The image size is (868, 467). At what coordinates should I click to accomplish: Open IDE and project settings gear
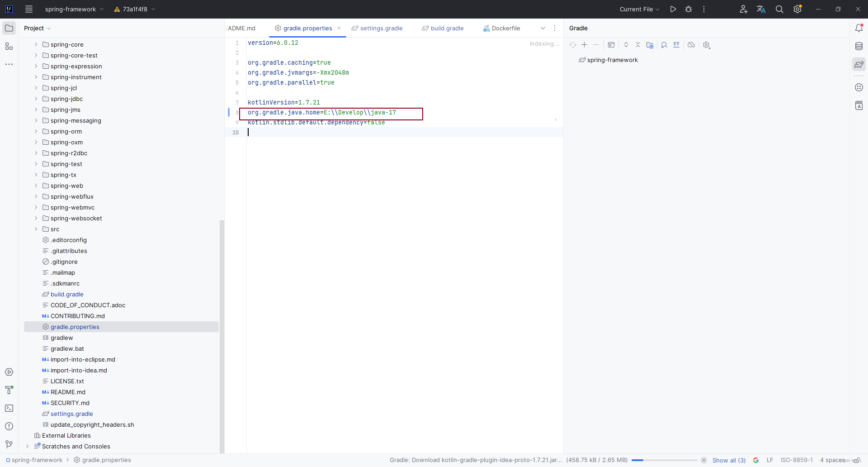click(x=797, y=9)
